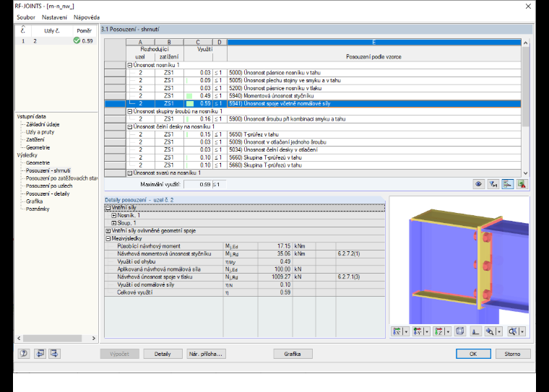
Task: Click the view in Y direction icon
Action: (418, 331)
